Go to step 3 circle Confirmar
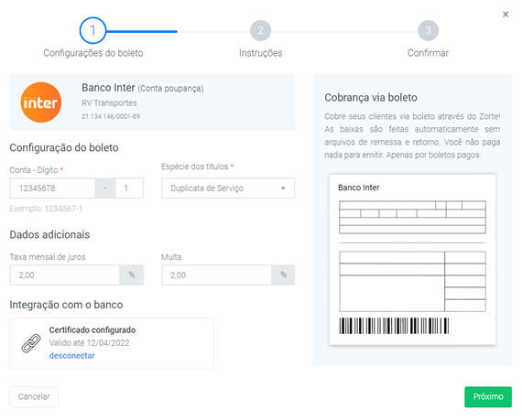522x420 pixels. [x=428, y=30]
